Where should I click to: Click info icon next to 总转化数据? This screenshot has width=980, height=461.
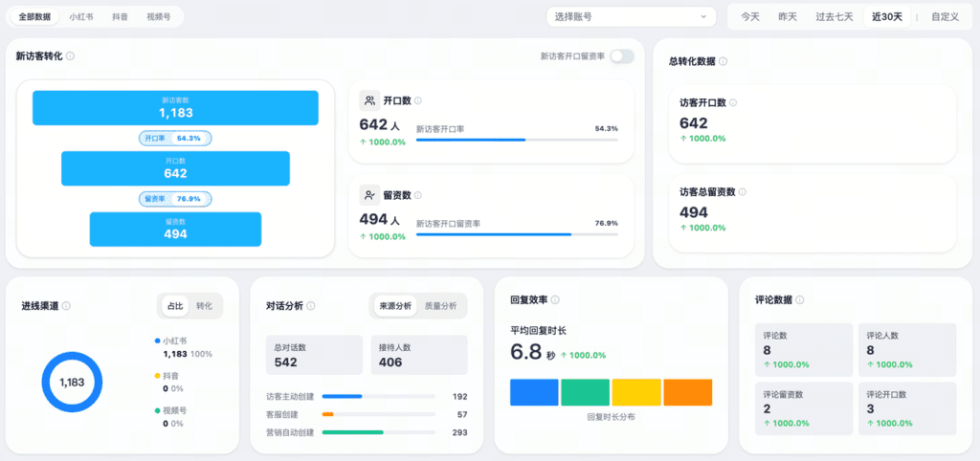(x=723, y=61)
